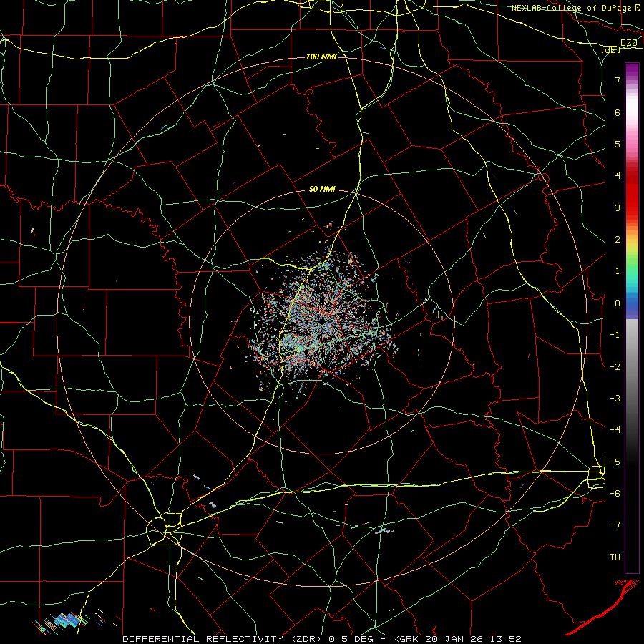The height and width of the screenshot is (644, 644).
Task: Click the '5' value on the dB scale
Action: click(x=618, y=144)
